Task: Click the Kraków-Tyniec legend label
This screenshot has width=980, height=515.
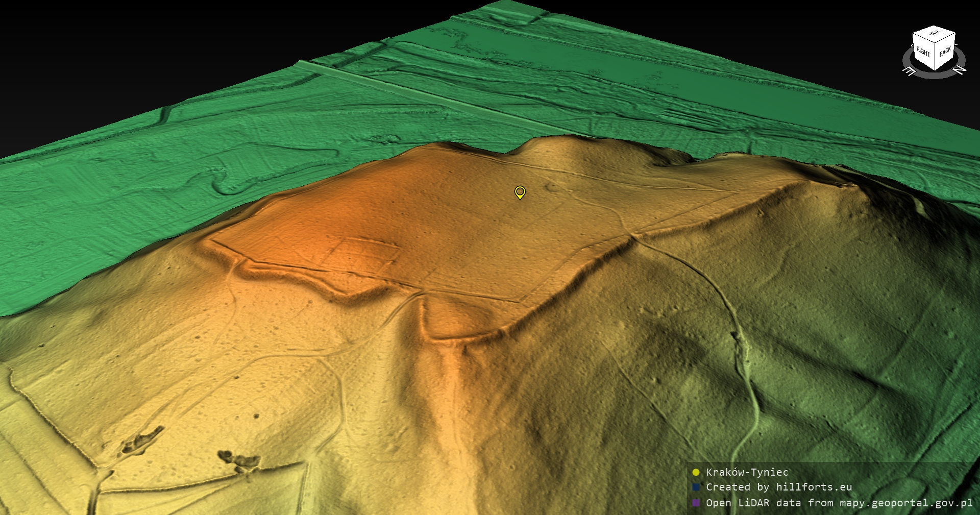Action: 747,472
